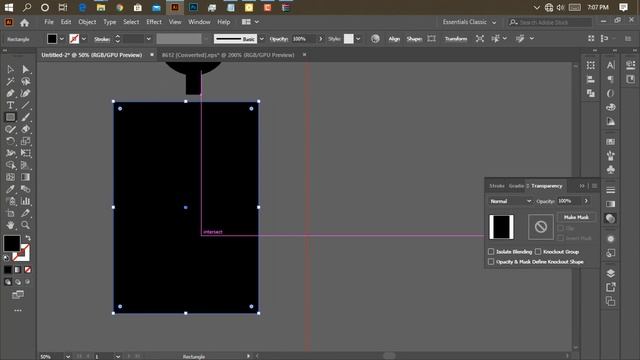
Task: Pick the Paintbrush tool
Action: [x=25, y=118]
